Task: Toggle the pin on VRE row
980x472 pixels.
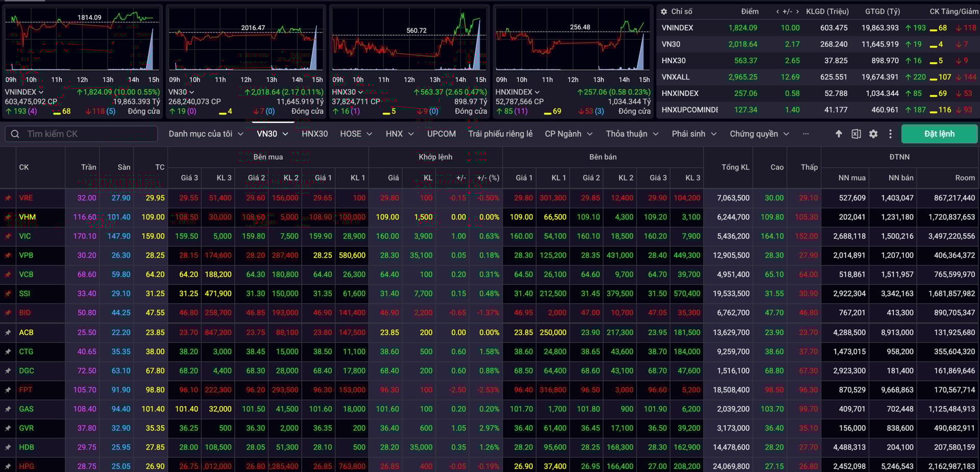Action: (8, 198)
